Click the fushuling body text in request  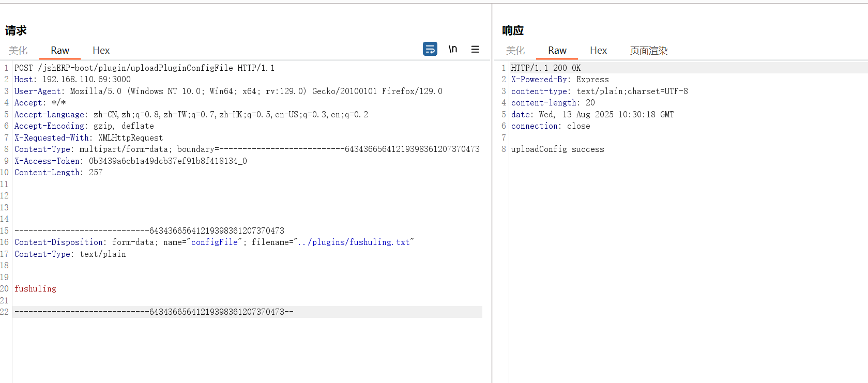(x=35, y=289)
